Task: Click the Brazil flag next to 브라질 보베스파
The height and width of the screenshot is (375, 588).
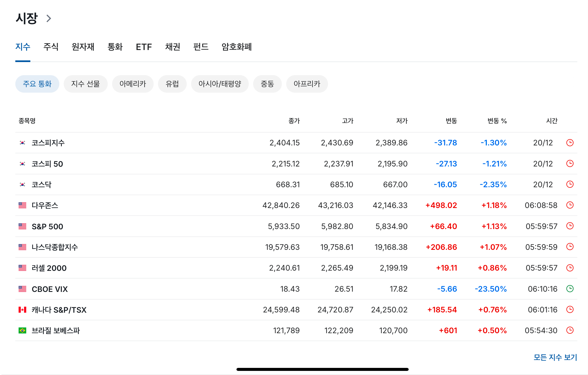Action: [x=22, y=330]
